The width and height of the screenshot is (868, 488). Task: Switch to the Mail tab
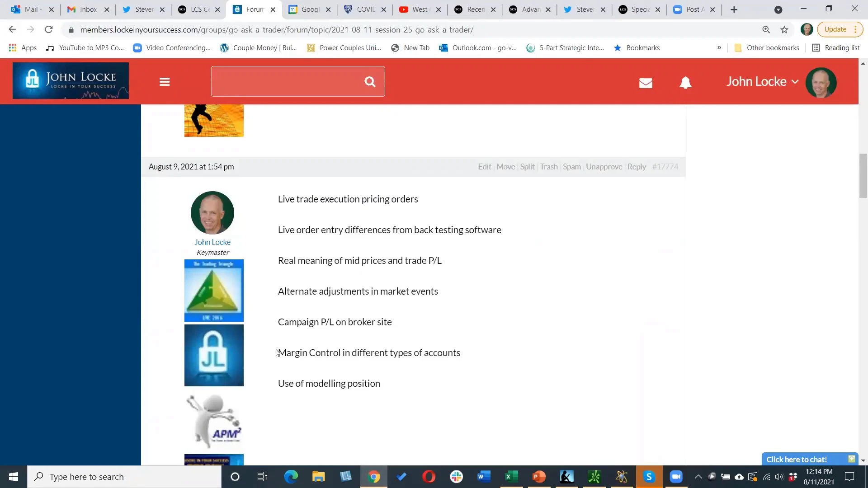click(32, 9)
